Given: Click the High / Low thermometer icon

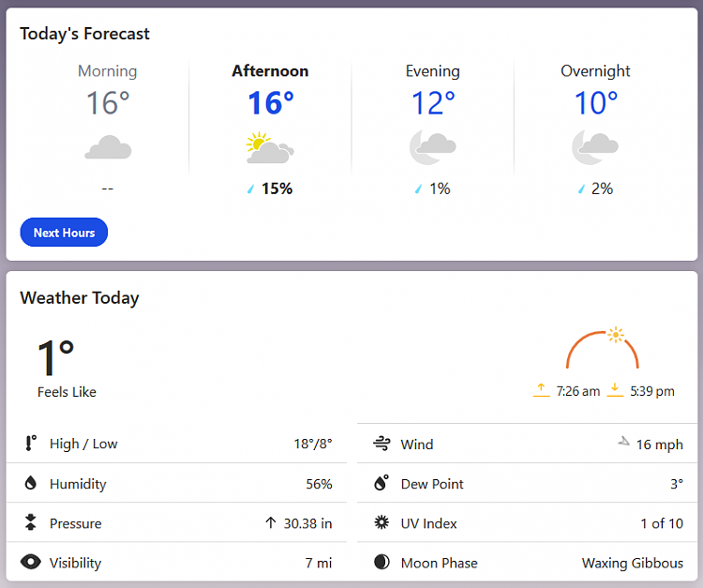Looking at the screenshot, I should tap(31, 444).
